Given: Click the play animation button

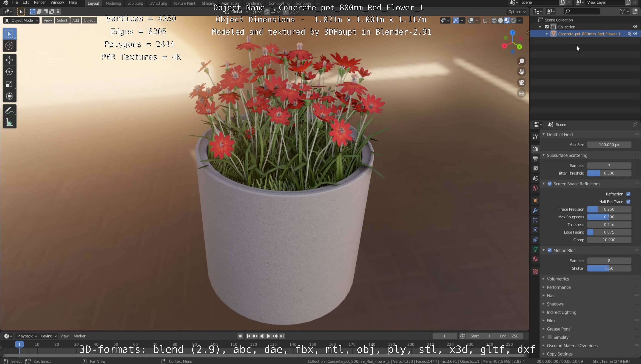Looking at the screenshot, I should (x=268, y=336).
